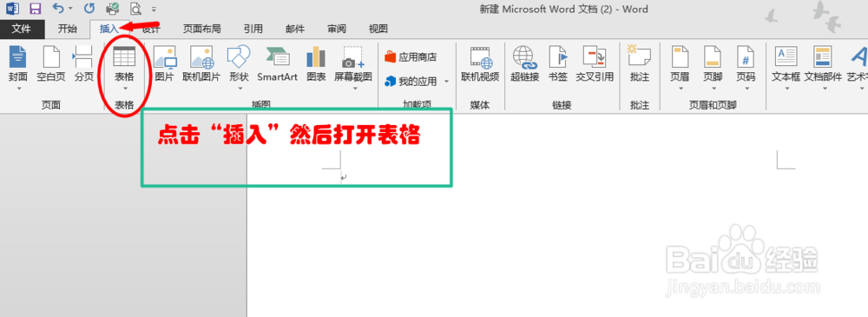
Task: Select the 插入 (Insert) tab
Action: [109, 29]
